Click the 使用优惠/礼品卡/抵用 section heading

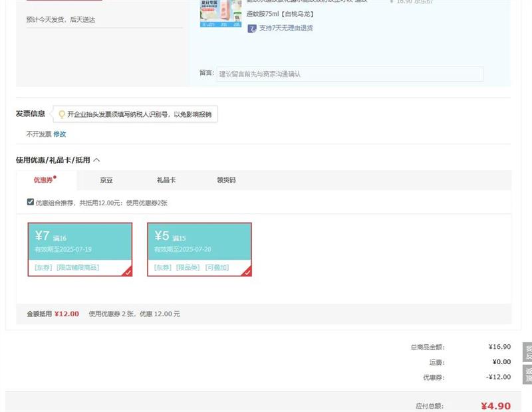53,160
